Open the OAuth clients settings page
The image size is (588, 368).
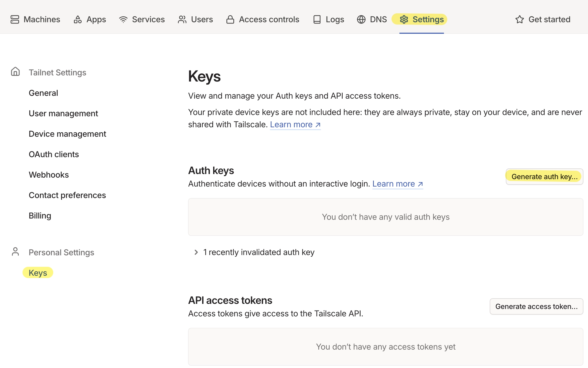[x=54, y=154]
